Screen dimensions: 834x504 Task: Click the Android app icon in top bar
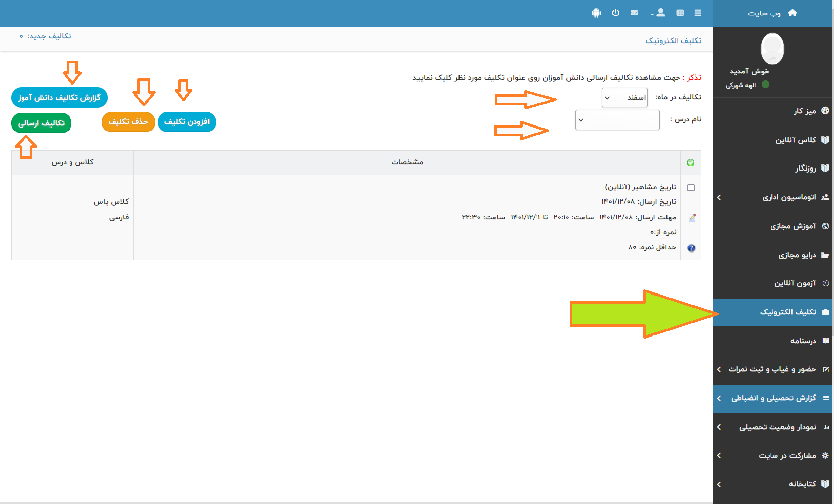tap(596, 13)
